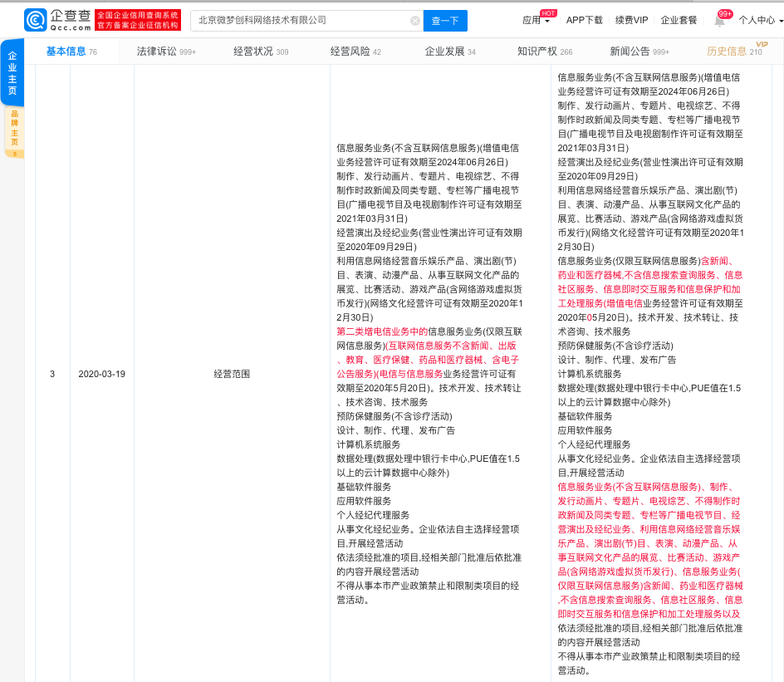Screen dimensions: 784x682
Task: Click the 查一下 search button
Action: [445, 21]
